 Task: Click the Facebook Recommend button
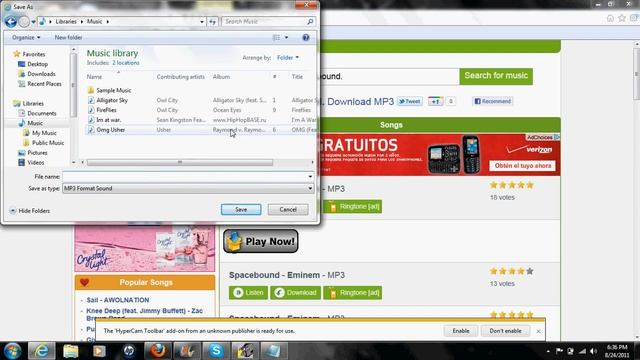493,101
